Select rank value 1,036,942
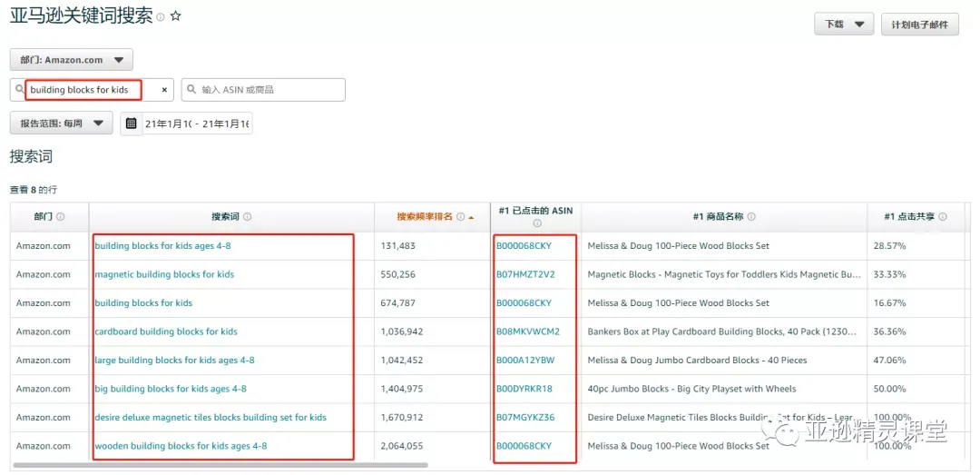 point(402,332)
